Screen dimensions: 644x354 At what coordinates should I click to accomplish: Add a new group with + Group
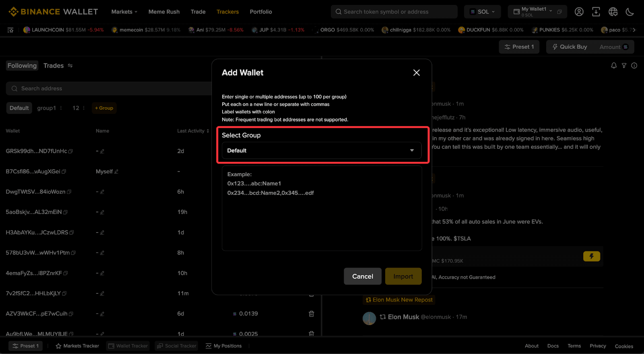click(x=104, y=108)
